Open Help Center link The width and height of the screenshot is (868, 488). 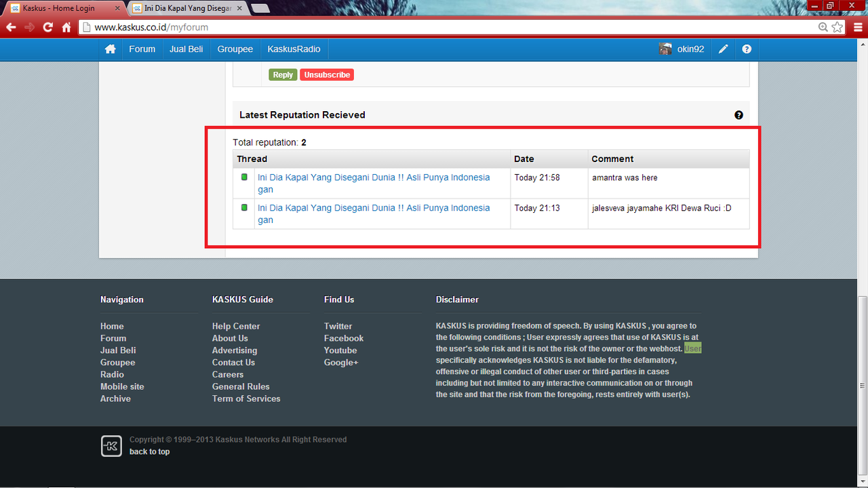pos(236,326)
